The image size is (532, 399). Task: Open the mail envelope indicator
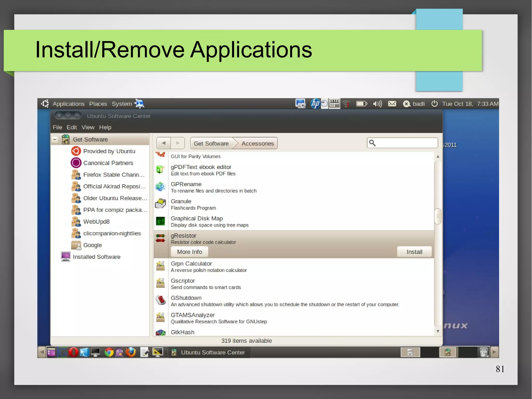click(x=392, y=104)
